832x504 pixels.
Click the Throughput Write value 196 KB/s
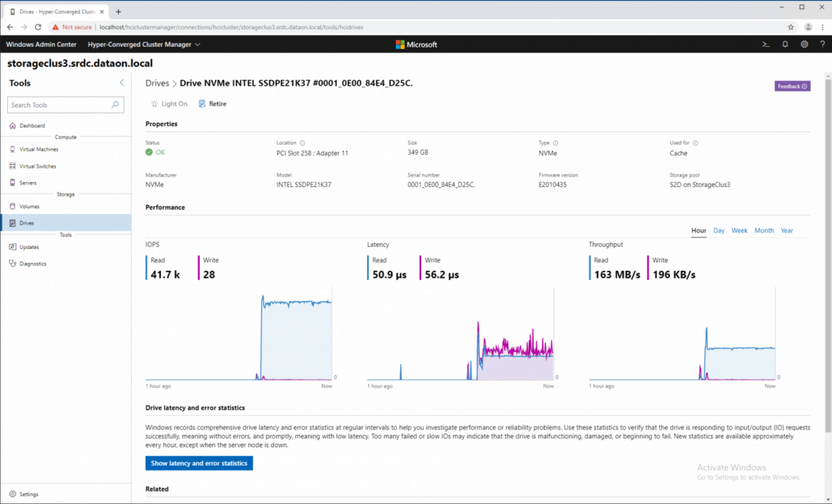(674, 275)
